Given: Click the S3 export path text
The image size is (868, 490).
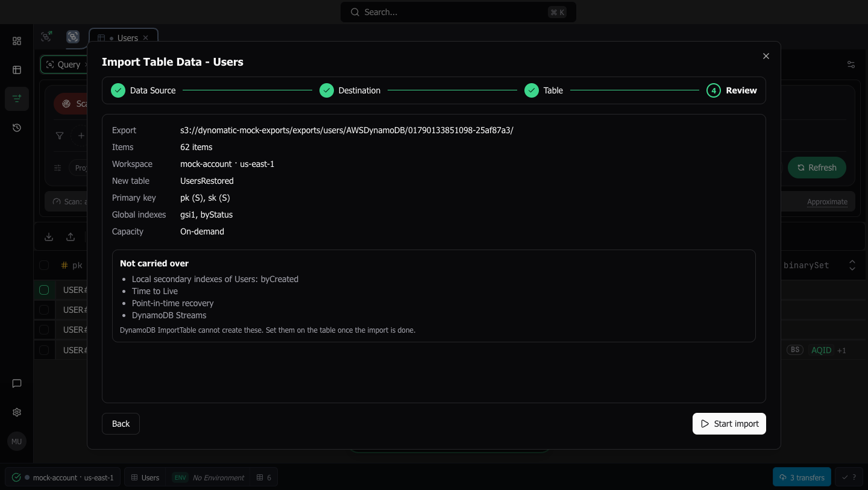Looking at the screenshot, I should click(347, 130).
